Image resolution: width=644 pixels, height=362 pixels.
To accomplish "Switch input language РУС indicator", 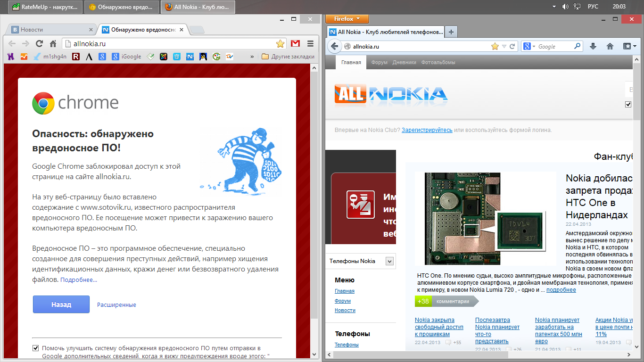I will [x=593, y=7].
